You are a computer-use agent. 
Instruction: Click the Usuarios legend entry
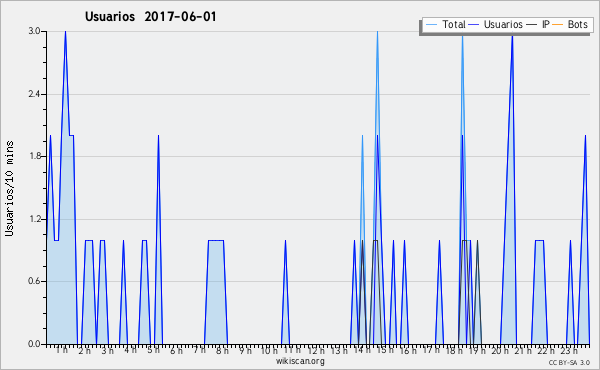coord(496,24)
